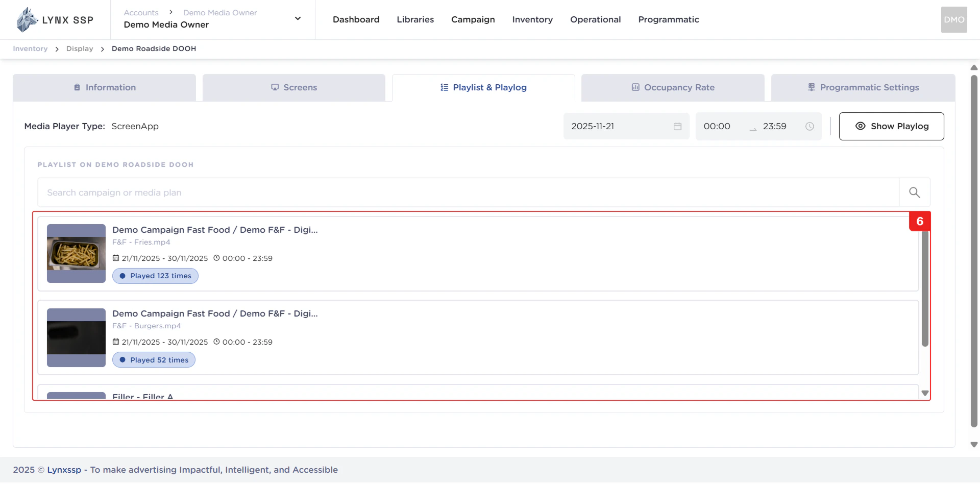Open the Programmatic menu
980x484 pixels.
[x=668, y=19]
